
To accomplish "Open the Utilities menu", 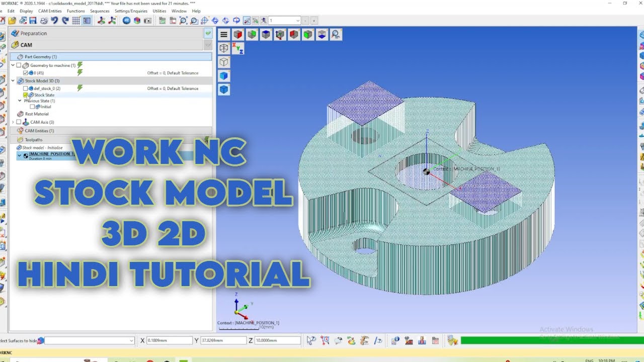I will 159,11.
